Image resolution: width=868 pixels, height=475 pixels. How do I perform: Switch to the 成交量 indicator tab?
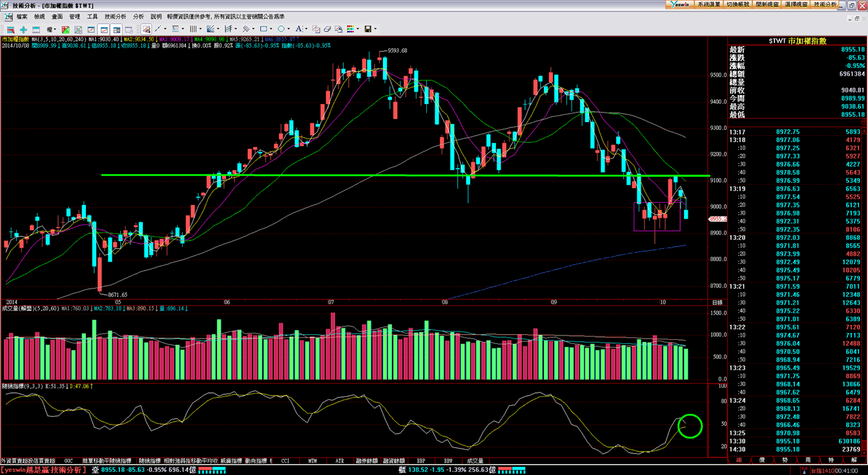pos(475,461)
